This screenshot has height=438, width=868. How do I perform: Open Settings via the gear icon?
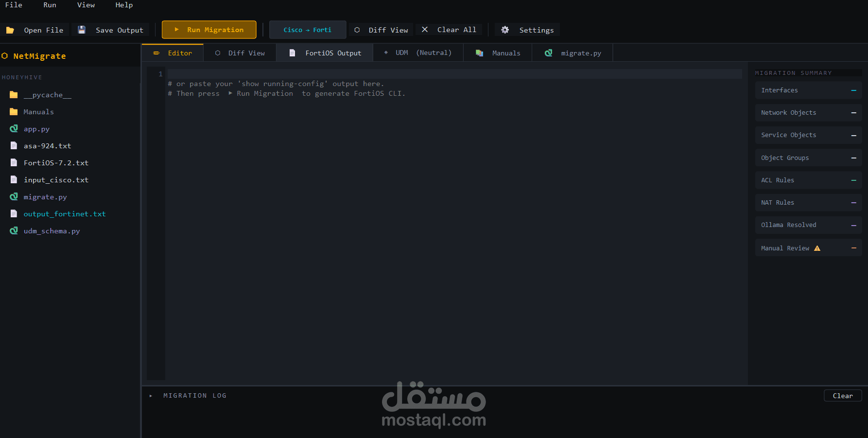[505, 30]
